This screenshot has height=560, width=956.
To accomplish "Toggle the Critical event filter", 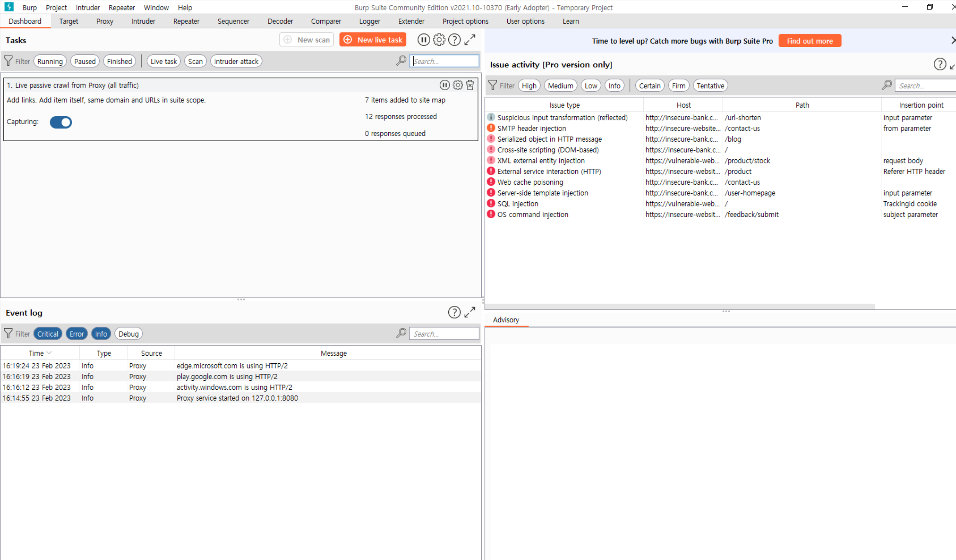I will click(x=48, y=334).
